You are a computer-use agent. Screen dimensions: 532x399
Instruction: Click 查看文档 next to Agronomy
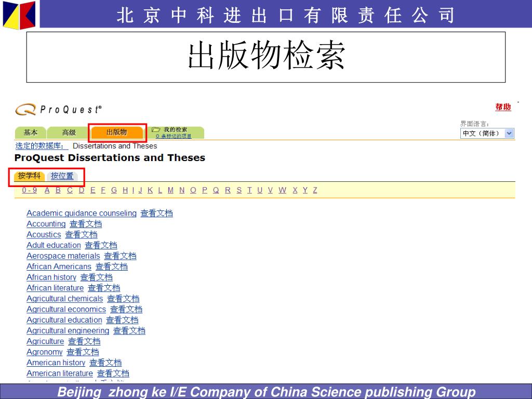click(x=83, y=352)
